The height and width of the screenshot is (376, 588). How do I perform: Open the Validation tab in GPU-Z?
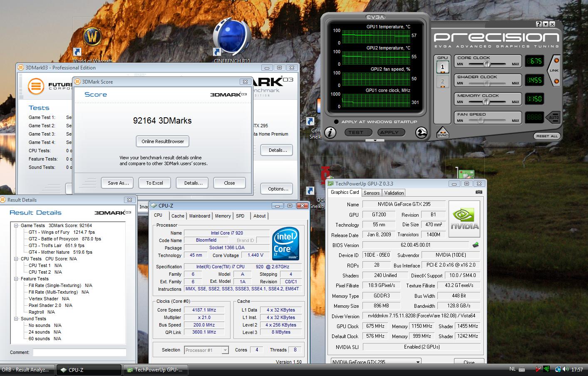[394, 193]
